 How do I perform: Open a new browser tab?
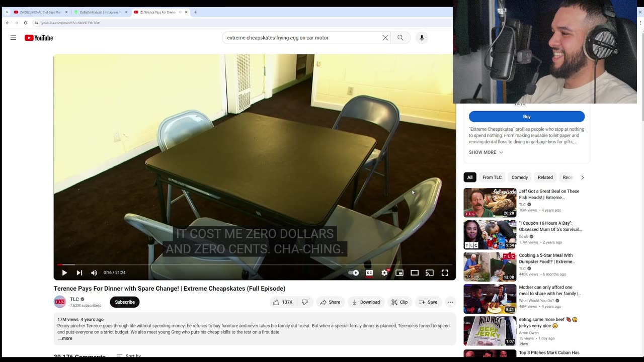tap(195, 12)
